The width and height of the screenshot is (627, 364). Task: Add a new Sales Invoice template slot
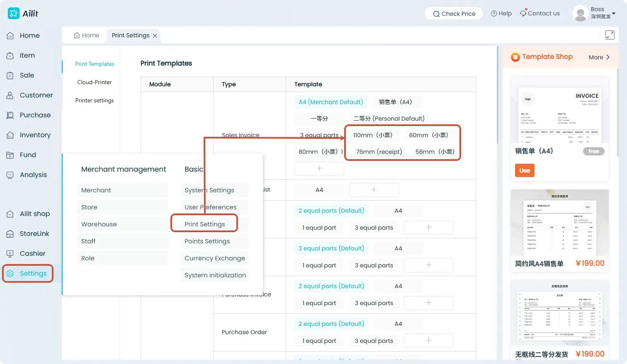click(319, 168)
